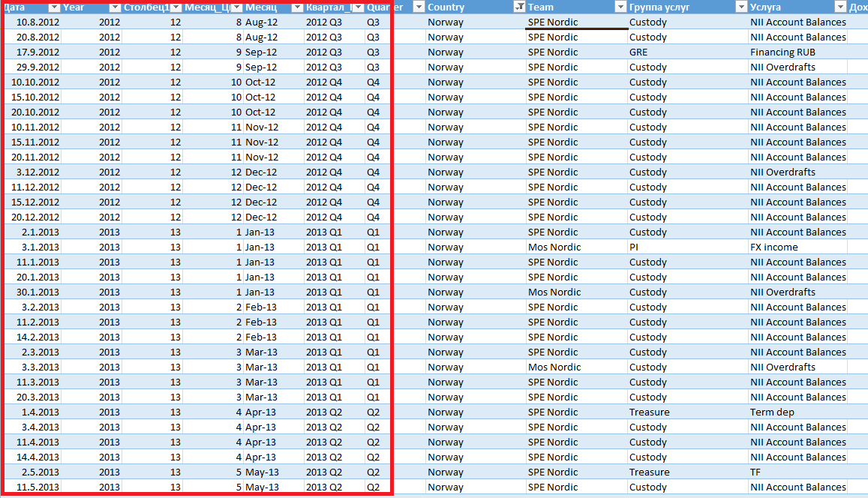The height and width of the screenshot is (498, 868).
Task: Open the Столбец1 column filter dropdown
Action: click(x=176, y=7)
